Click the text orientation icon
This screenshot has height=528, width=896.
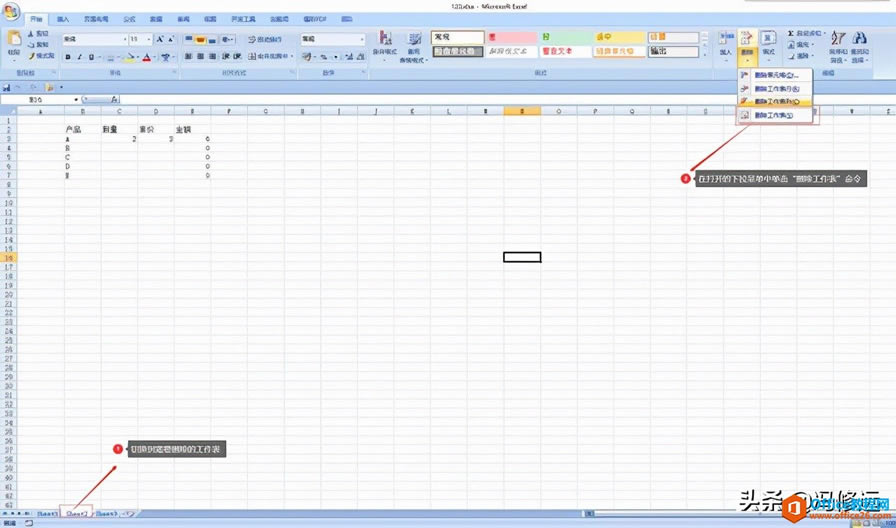pos(227,39)
